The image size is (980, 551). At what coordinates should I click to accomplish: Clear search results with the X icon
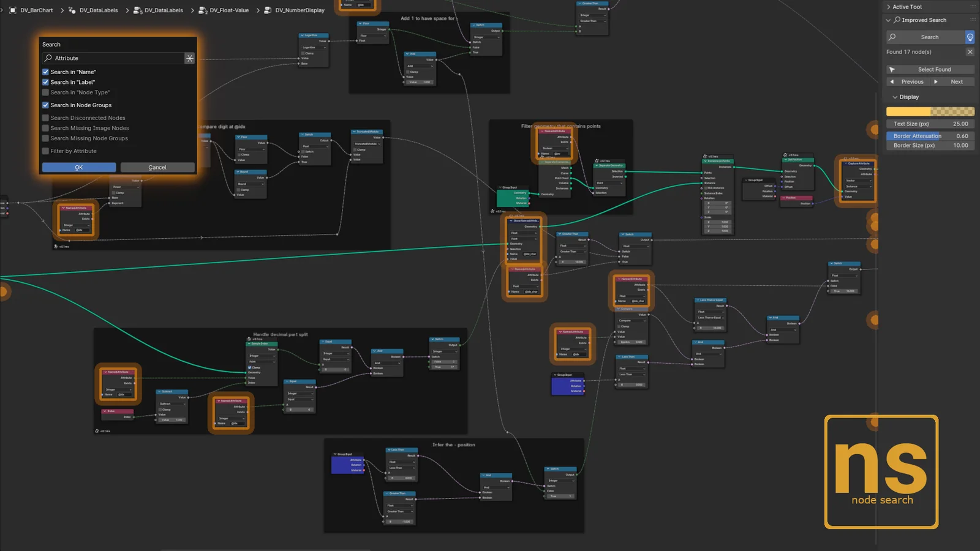point(970,52)
